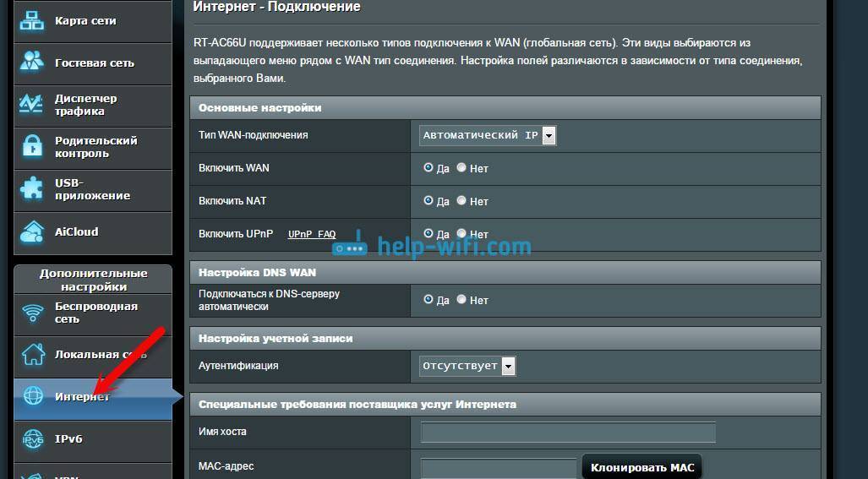Viewport: 868px width, 479px height.
Task: Open the UPnP FAQ link
Action: click(x=312, y=234)
